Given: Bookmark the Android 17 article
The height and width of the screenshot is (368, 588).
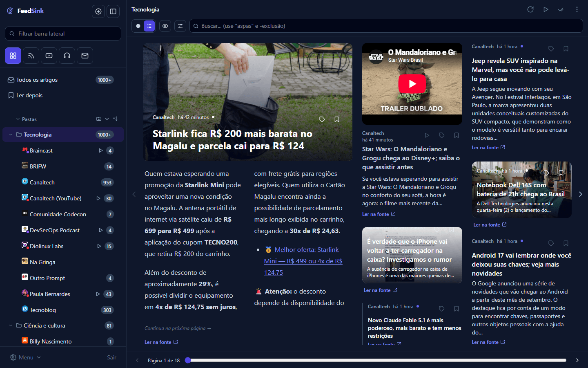Looking at the screenshot, I should tap(566, 243).
